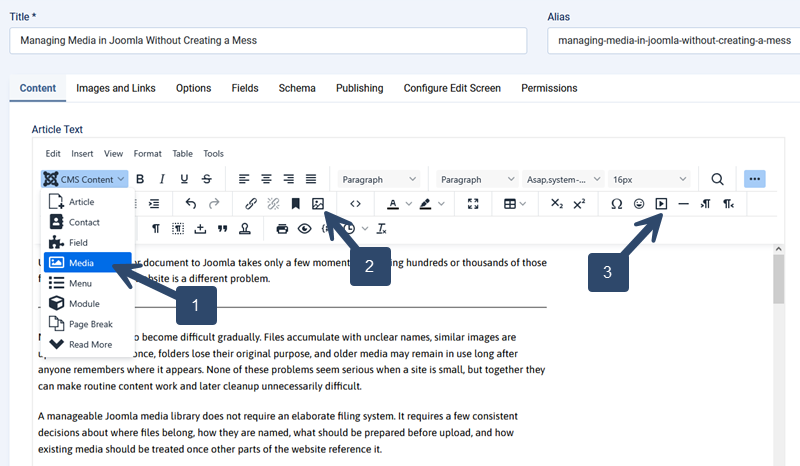
Task: Click the blockquote quotation-mark icon
Action: 222,229
